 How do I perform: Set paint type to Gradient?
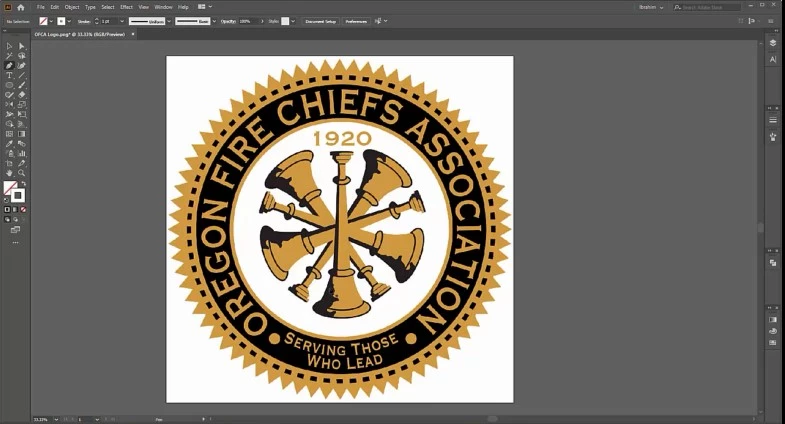click(15, 209)
